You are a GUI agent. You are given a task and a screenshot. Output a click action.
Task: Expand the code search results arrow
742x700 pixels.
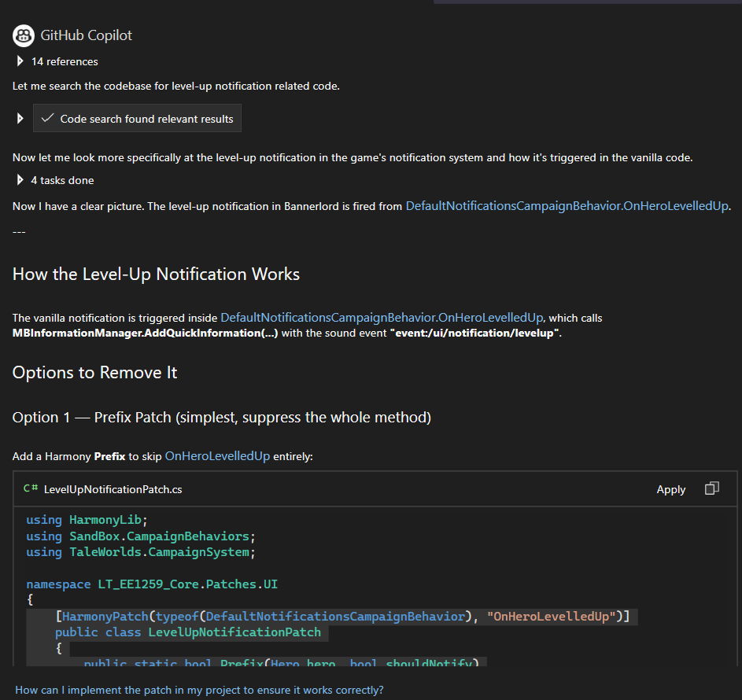pos(20,119)
